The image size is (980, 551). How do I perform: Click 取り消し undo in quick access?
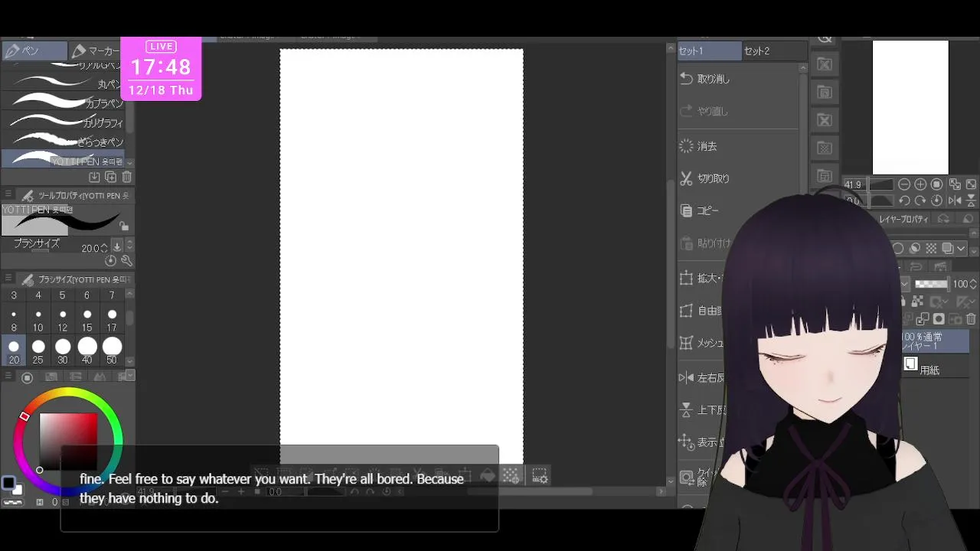(706, 79)
